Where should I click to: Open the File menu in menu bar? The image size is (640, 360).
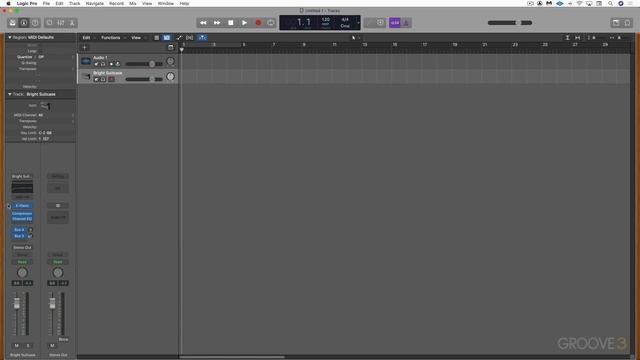[x=46, y=3]
